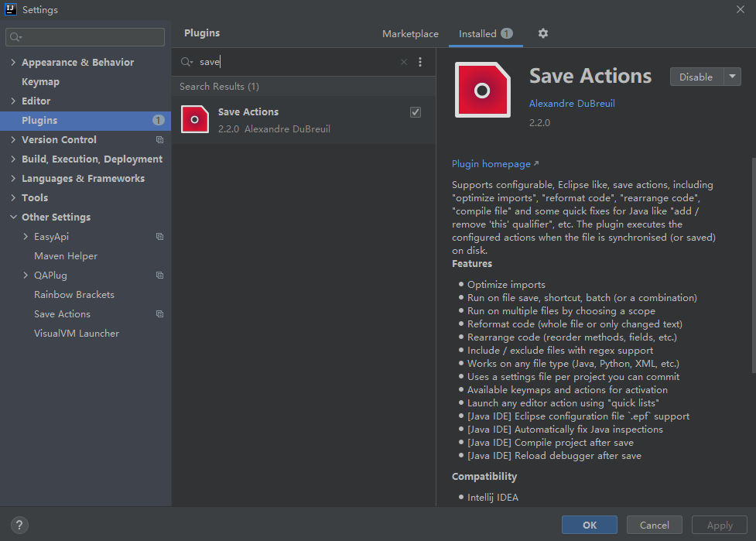Click the Optimize imports feature item
Image resolution: width=756 pixels, height=541 pixels.
coord(506,285)
